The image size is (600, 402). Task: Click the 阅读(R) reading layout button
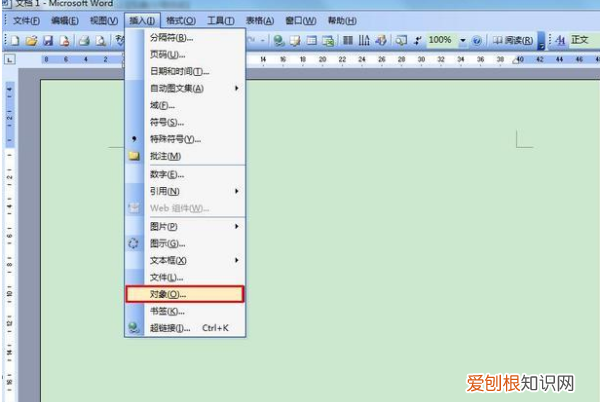point(513,40)
